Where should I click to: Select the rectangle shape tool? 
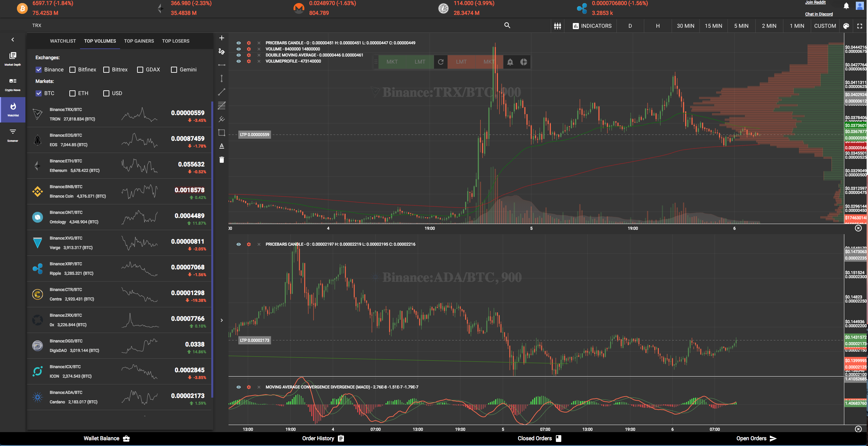coord(221,133)
